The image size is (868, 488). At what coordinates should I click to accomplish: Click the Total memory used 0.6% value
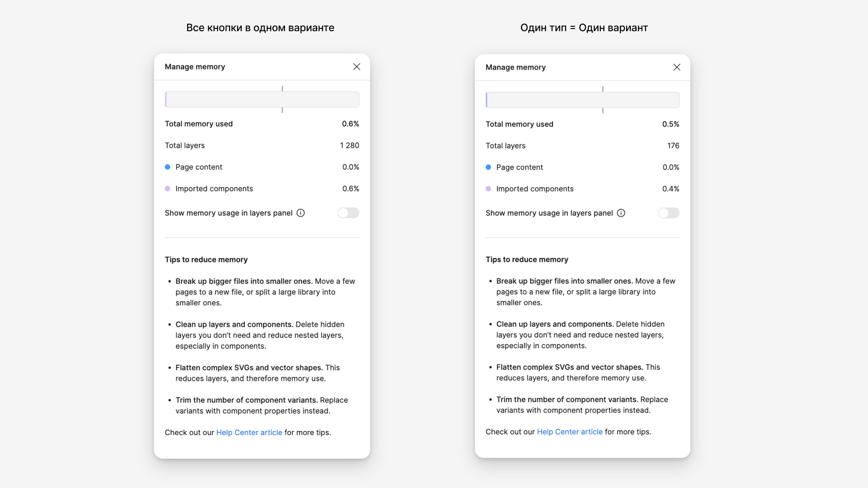350,124
